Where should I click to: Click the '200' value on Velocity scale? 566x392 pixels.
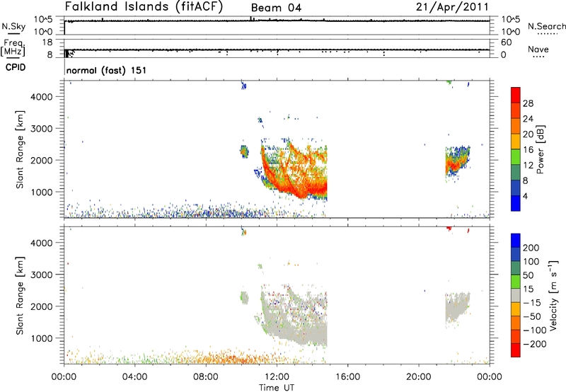531,248
